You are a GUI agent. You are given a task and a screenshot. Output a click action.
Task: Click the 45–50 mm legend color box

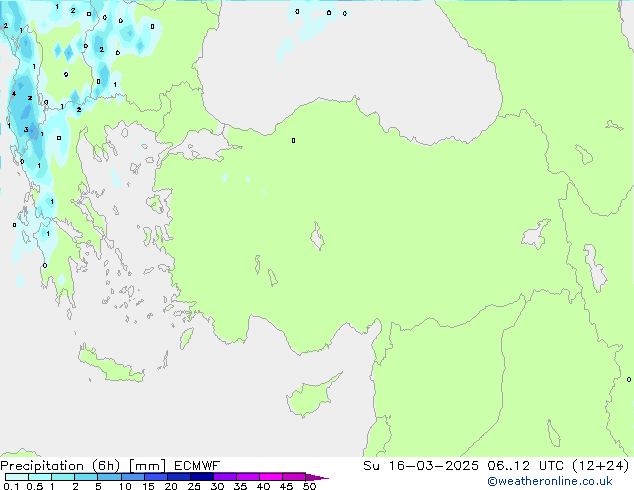[294, 477]
